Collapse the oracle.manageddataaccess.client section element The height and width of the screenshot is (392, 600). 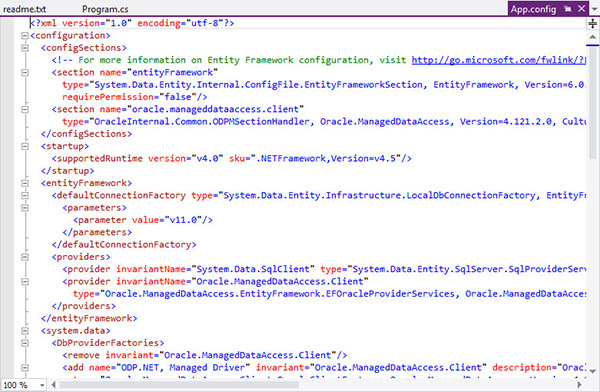(25, 109)
